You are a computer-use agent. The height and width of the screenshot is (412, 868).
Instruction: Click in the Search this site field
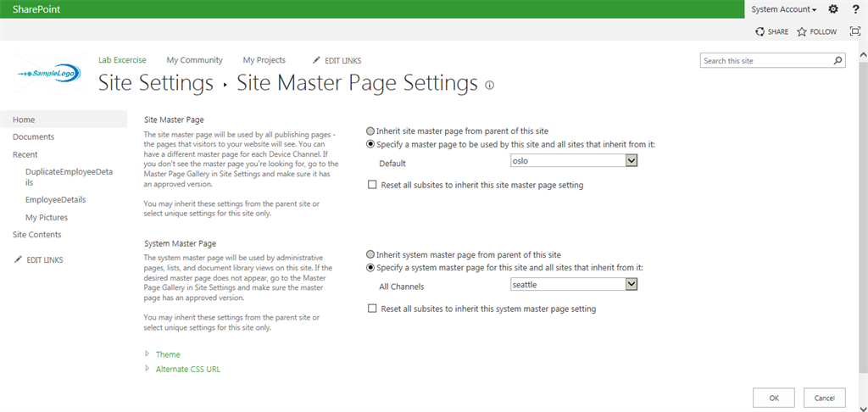point(766,61)
